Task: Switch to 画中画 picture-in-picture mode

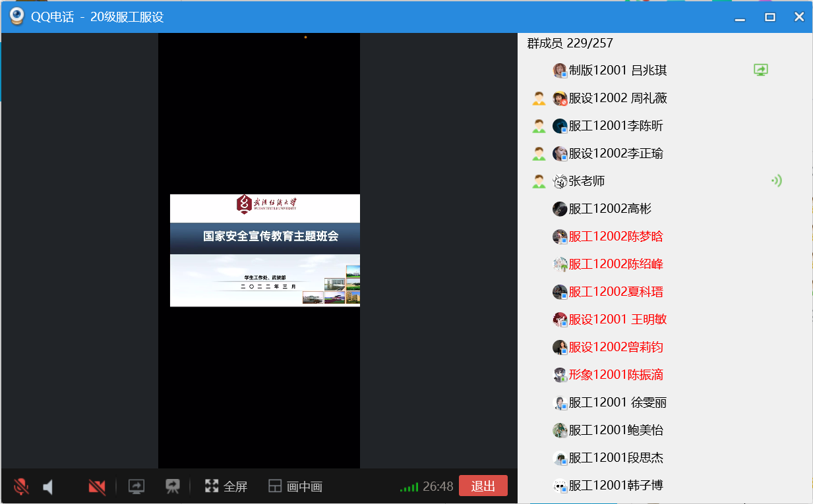Action: pyautogui.click(x=295, y=486)
